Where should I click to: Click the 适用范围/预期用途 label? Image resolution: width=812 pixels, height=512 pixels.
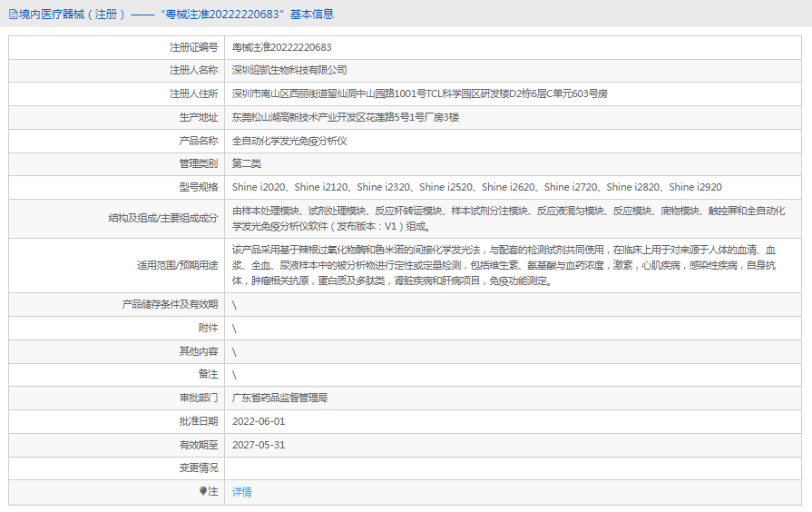[x=178, y=265]
